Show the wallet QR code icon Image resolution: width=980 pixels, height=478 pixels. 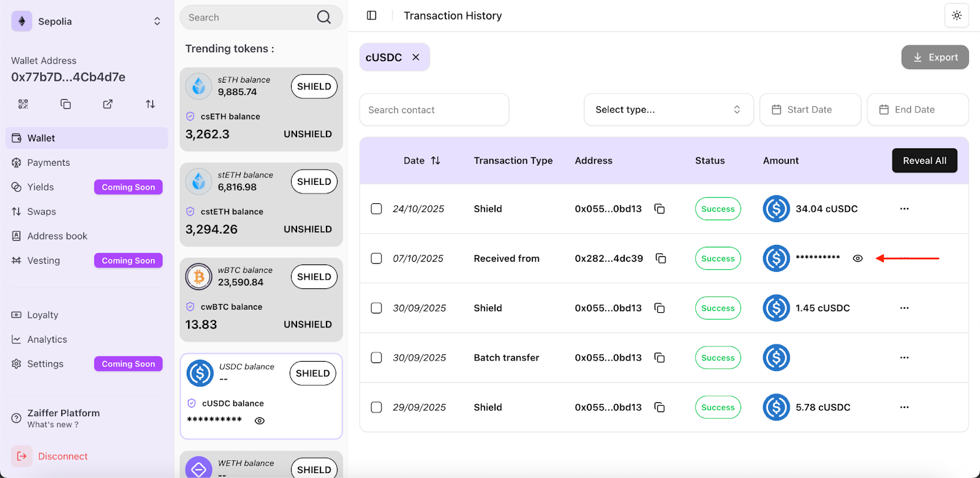pos(23,104)
